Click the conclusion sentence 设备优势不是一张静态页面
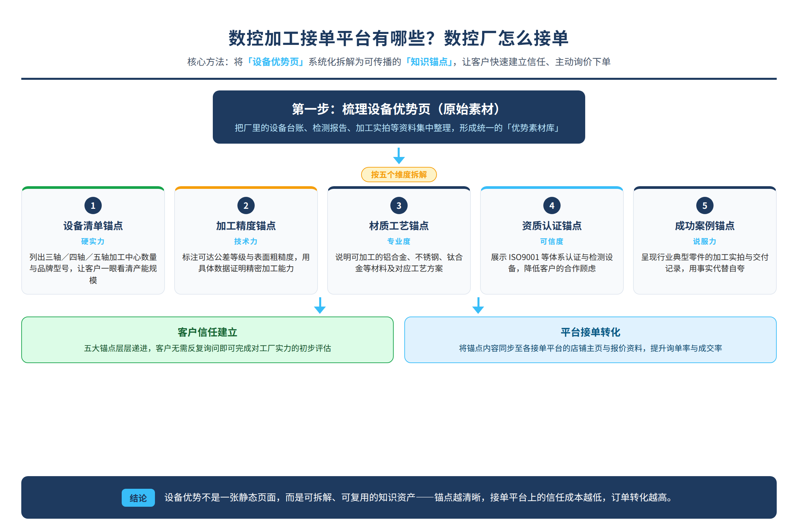Screen dimensions: 798x532 pos(419,497)
